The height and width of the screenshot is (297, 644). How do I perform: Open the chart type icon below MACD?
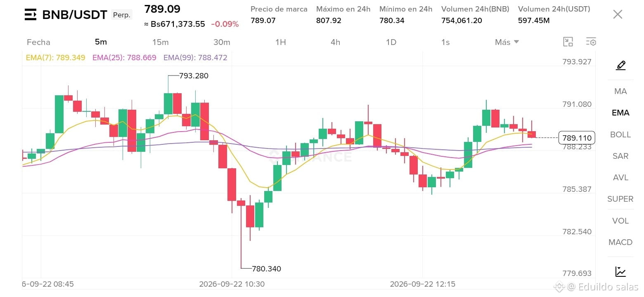[620, 271]
